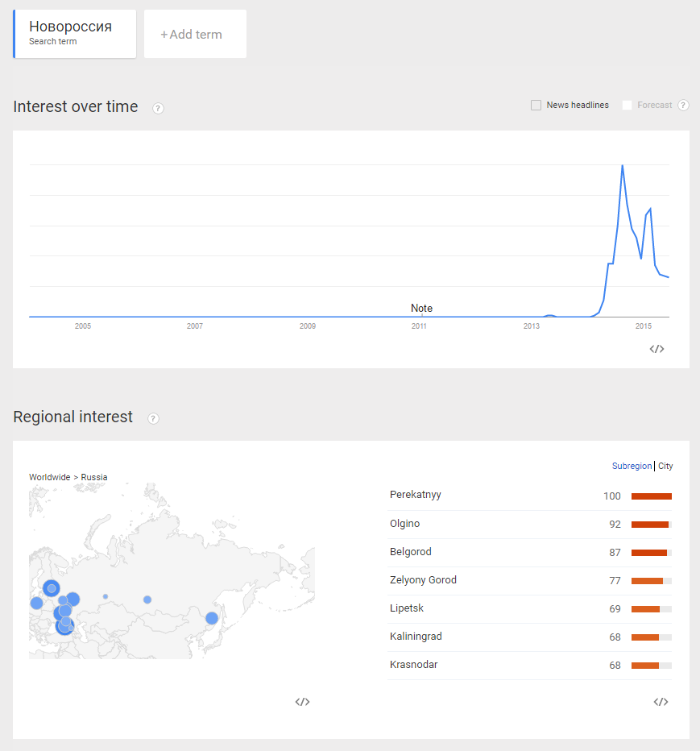Click the Worldwide breadcrumb link
700x751 pixels.
(49, 477)
